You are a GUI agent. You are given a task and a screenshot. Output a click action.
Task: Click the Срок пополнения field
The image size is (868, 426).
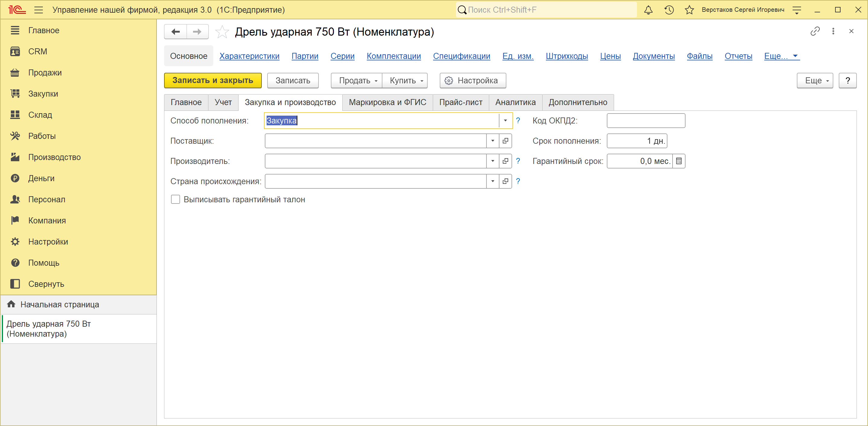(637, 141)
